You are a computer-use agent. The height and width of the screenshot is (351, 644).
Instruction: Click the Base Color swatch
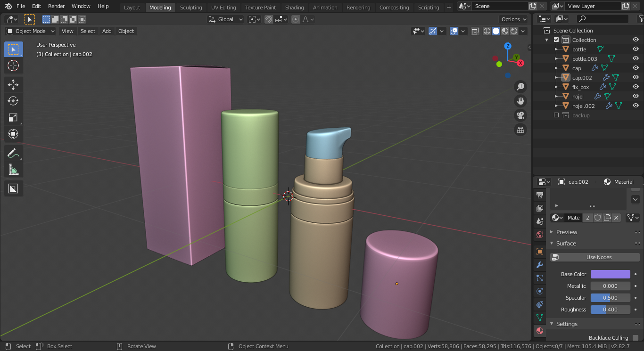[x=610, y=274]
